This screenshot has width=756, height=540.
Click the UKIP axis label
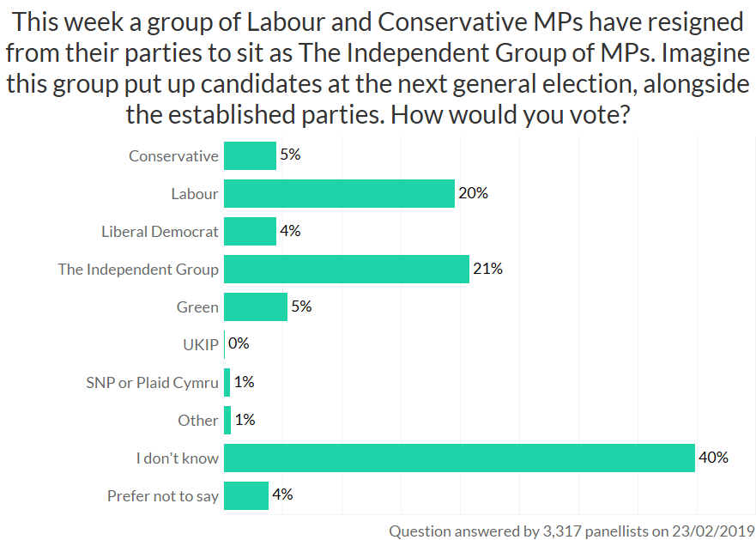click(x=201, y=345)
